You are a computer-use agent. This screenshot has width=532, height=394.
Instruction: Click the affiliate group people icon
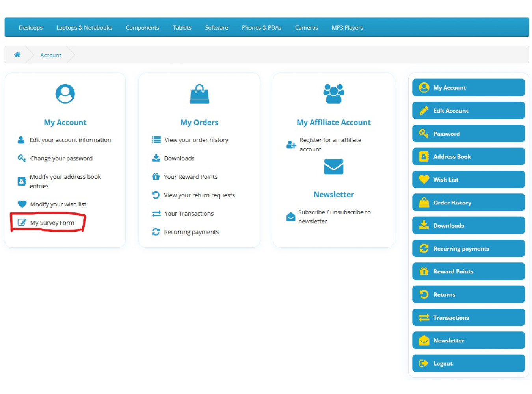click(x=333, y=94)
